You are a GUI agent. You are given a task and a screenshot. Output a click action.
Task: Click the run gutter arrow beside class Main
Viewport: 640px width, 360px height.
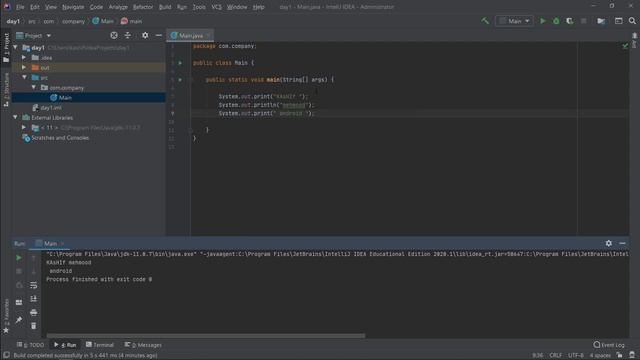tap(180, 63)
